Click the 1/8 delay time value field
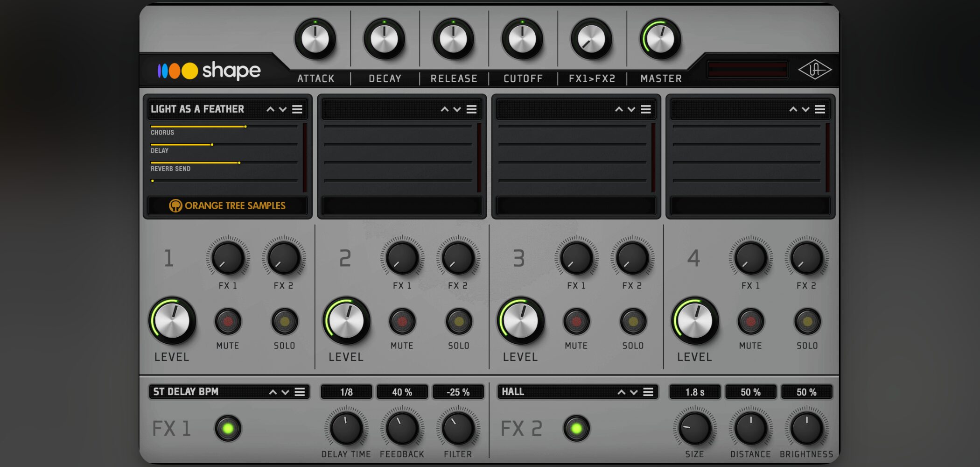This screenshot has width=980, height=467. (346, 392)
